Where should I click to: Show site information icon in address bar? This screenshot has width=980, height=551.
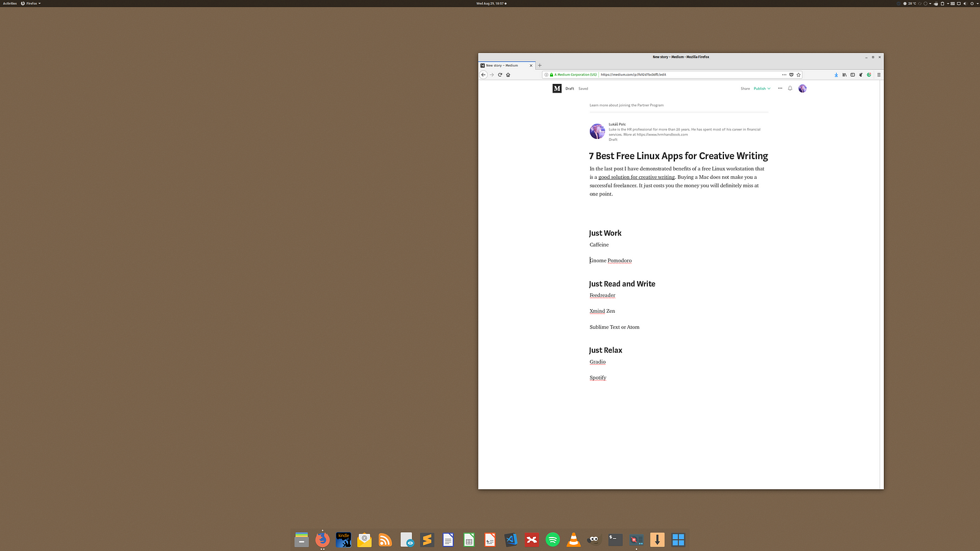546,75
